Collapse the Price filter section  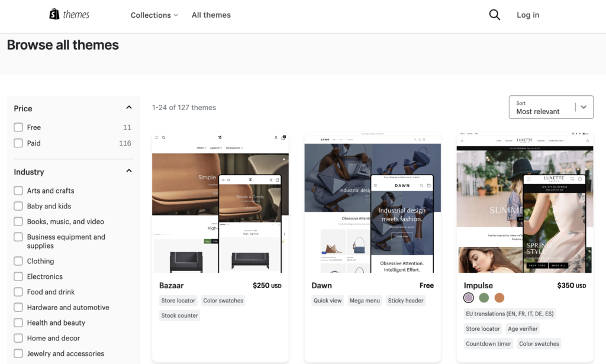pyautogui.click(x=129, y=107)
